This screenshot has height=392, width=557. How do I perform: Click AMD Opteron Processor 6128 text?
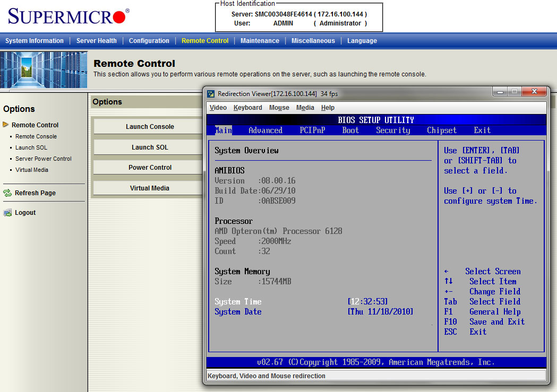pos(278,231)
